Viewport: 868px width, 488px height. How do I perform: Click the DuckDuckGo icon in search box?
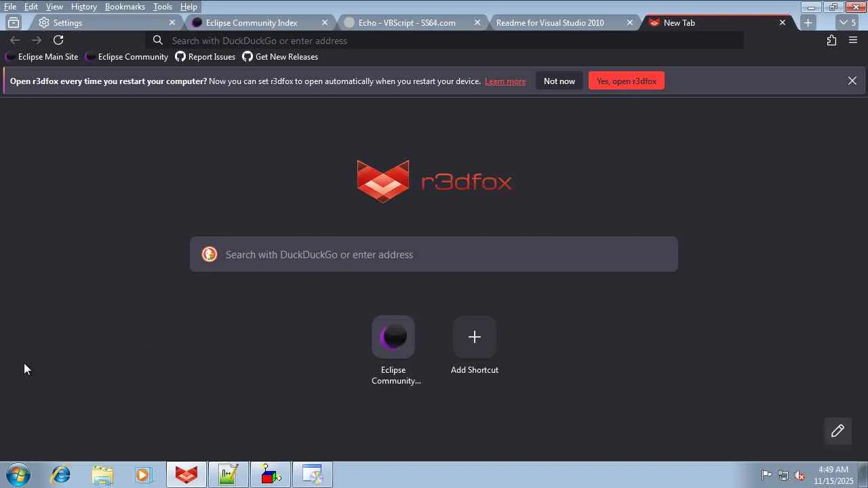click(x=210, y=254)
